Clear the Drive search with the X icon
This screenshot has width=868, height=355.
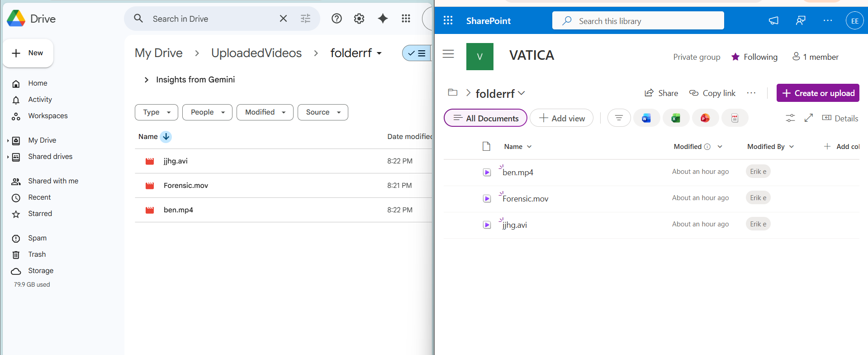283,19
